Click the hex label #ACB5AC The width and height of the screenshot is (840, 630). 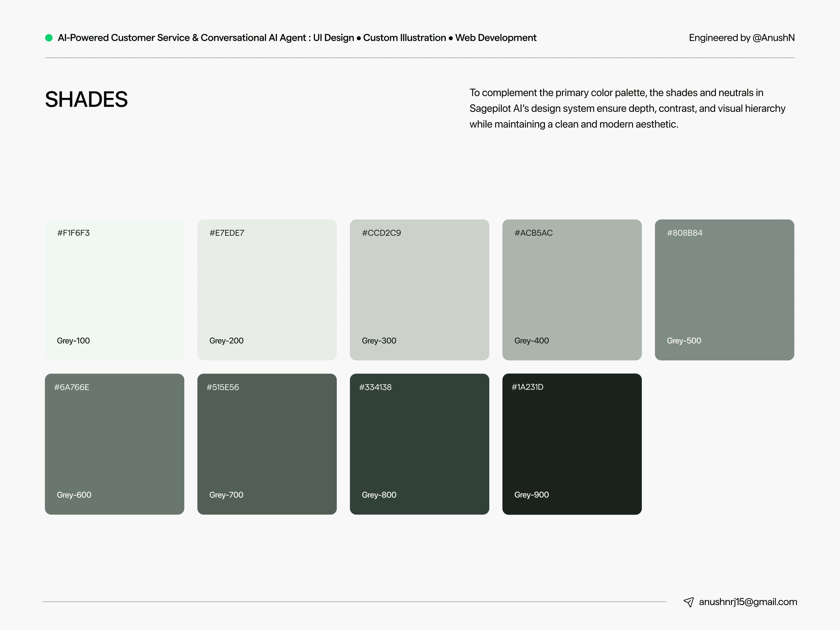click(534, 233)
